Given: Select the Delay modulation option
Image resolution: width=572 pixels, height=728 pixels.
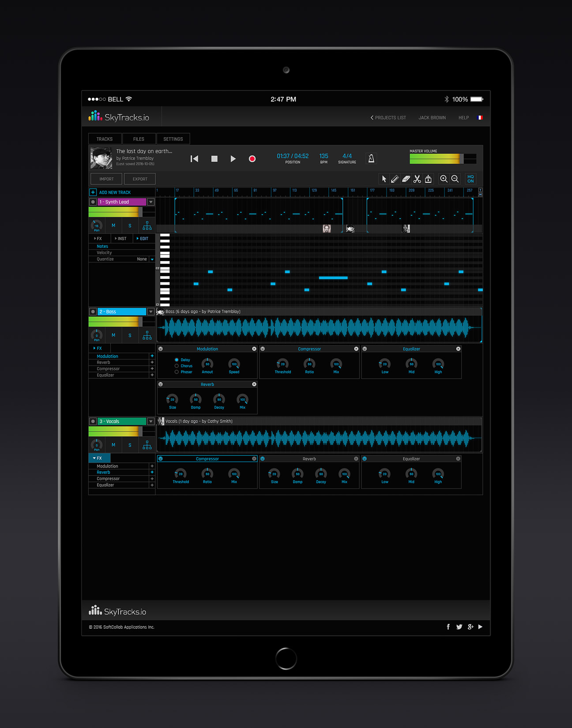Looking at the screenshot, I should pos(177,360).
